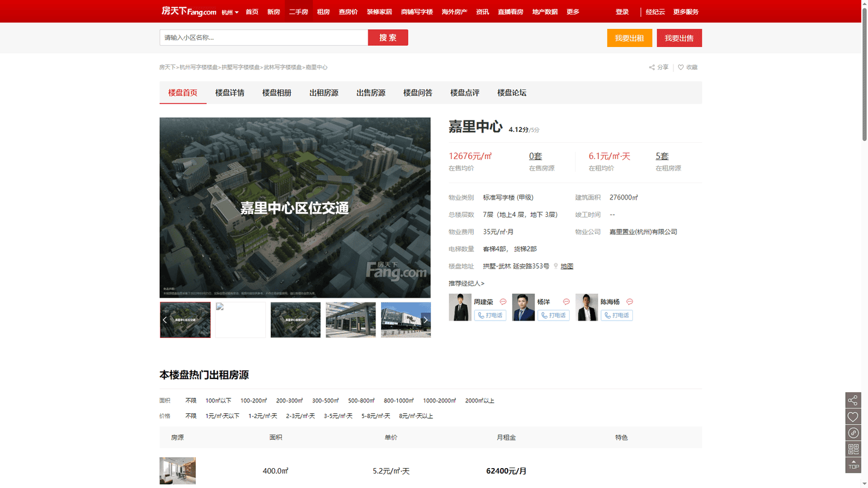Open 新房 in top navigation

tap(274, 12)
